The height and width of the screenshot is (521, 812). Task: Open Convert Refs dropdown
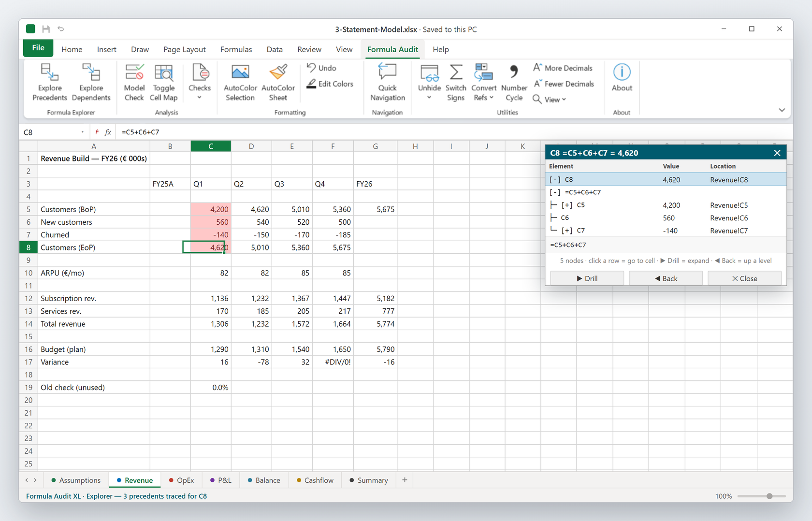pos(483,82)
